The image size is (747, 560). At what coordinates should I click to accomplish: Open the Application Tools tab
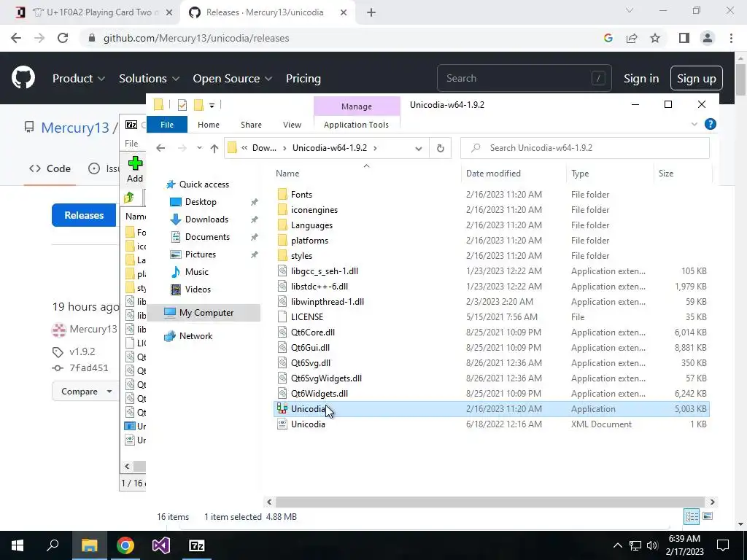tap(356, 125)
